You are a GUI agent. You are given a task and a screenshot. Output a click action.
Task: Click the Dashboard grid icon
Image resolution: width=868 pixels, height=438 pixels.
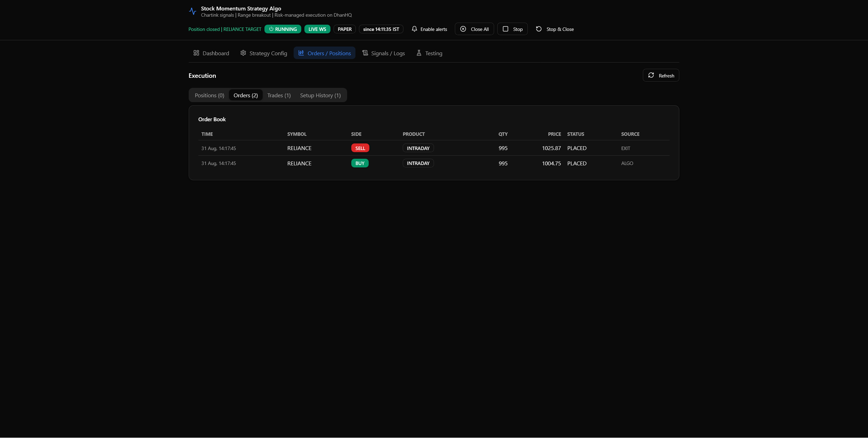point(196,53)
